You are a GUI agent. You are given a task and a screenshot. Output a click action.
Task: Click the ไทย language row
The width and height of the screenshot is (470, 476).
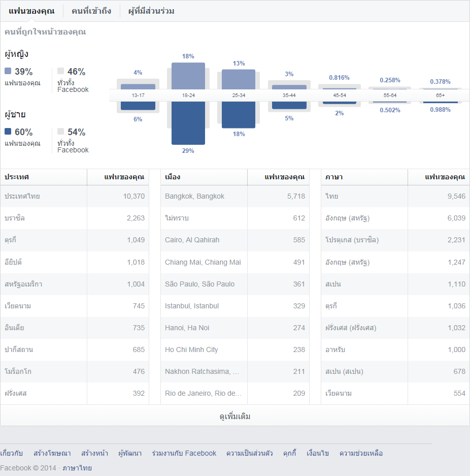395,197
